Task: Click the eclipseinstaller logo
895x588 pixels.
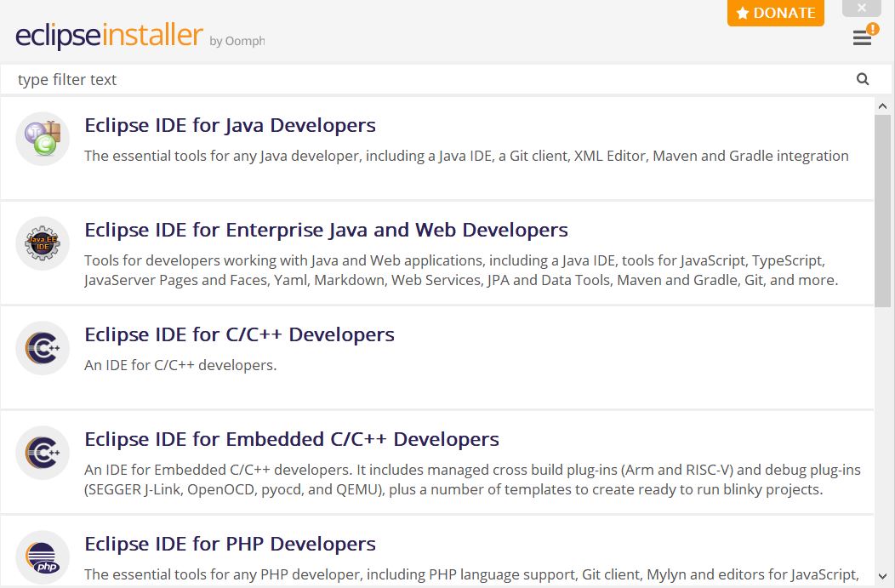Action: [x=109, y=35]
